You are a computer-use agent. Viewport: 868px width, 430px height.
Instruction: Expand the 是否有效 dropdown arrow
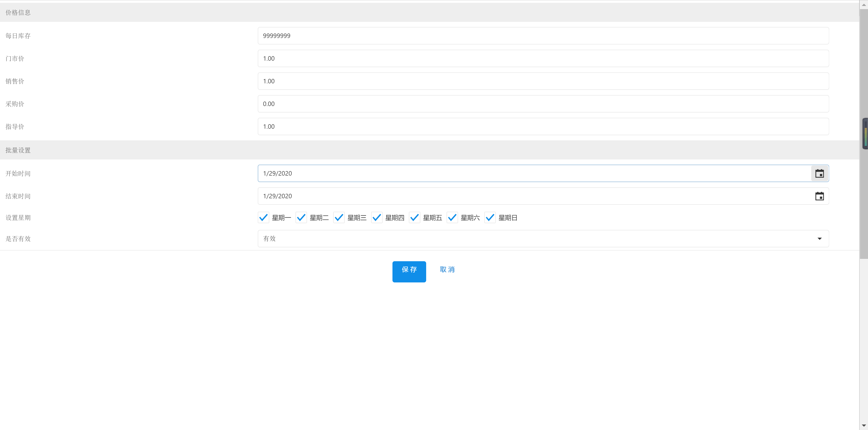coord(819,239)
